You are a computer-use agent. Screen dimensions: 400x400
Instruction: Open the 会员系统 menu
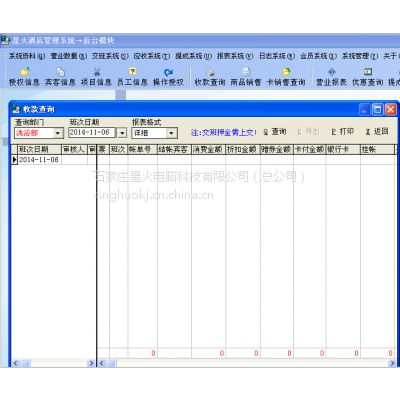click(318, 56)
